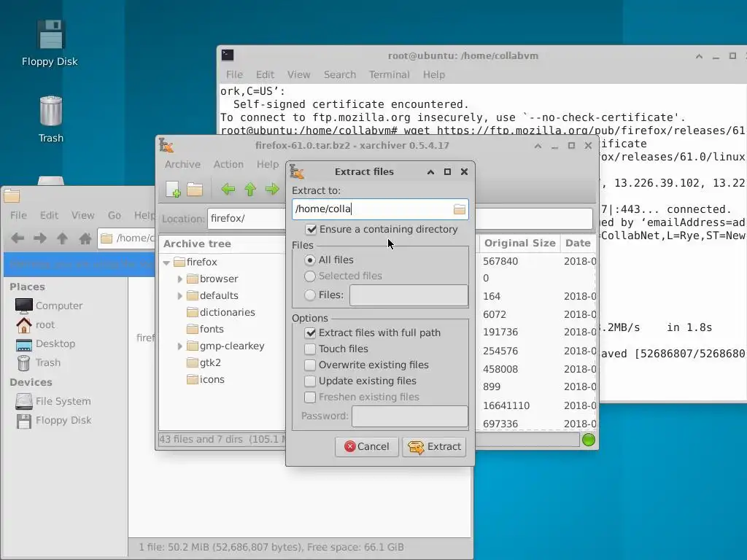Click the xarchiver open archive folder icon

[x=194, y=190]
